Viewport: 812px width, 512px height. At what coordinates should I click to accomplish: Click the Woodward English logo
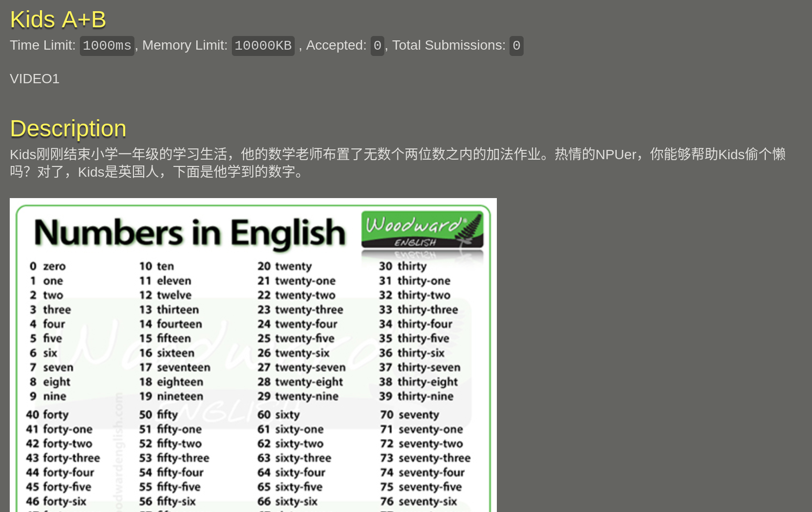[422, 230]
